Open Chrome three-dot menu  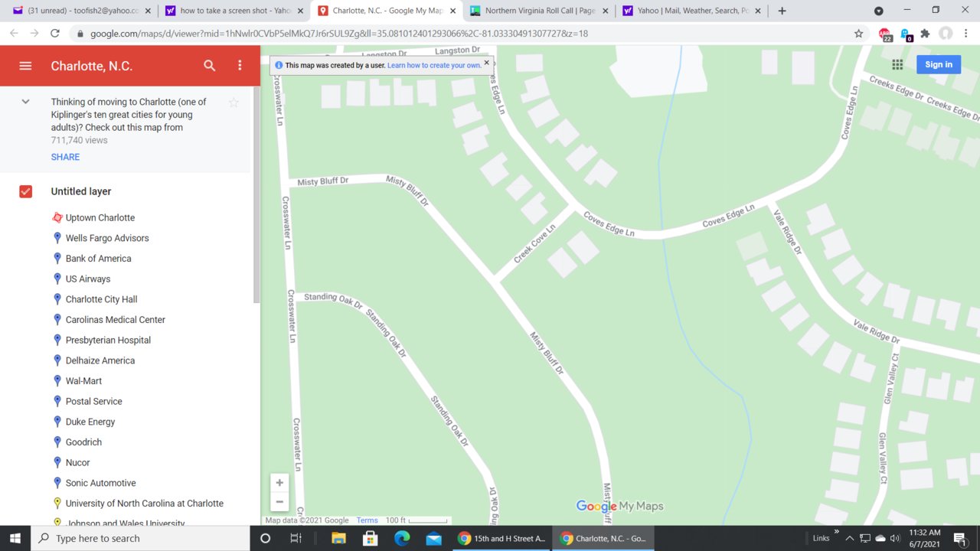[966, 34]
